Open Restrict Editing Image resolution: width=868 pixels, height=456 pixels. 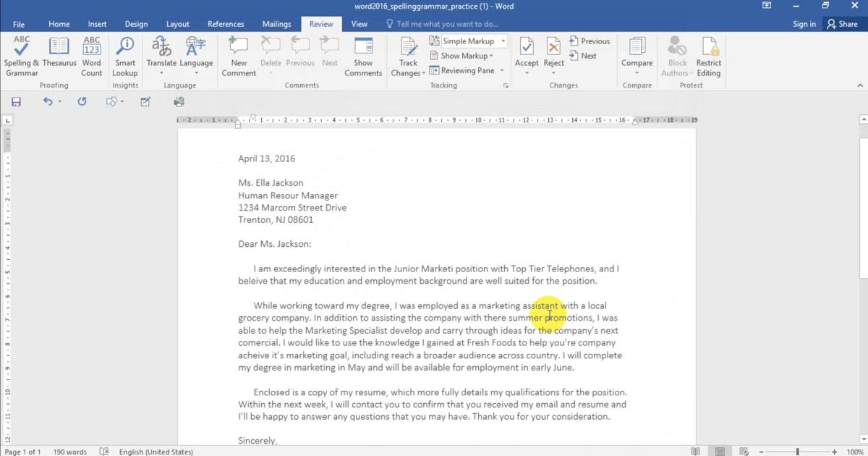(709, 56)
